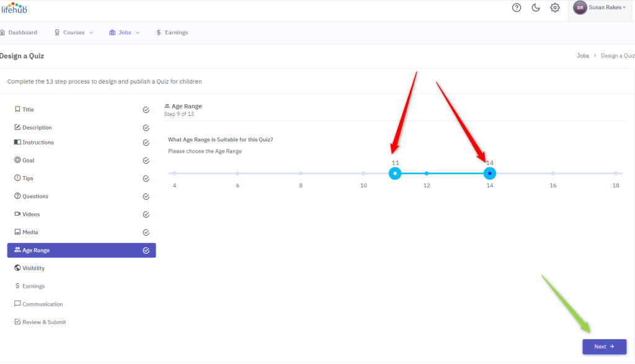Image resolution: width=635 pixels, height=364 pixels.
Task: Select the Communication step
Action: (81, 304)
